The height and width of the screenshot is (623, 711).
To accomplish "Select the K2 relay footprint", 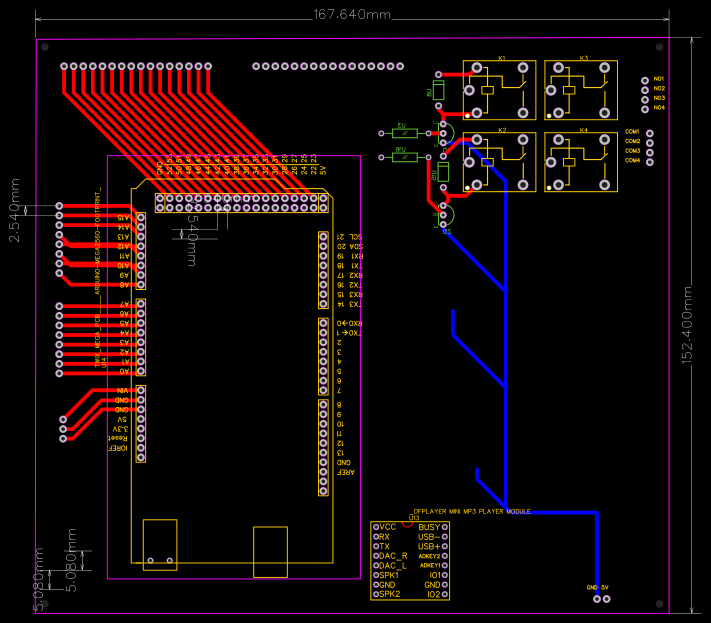I will click(x=499, y=162).
